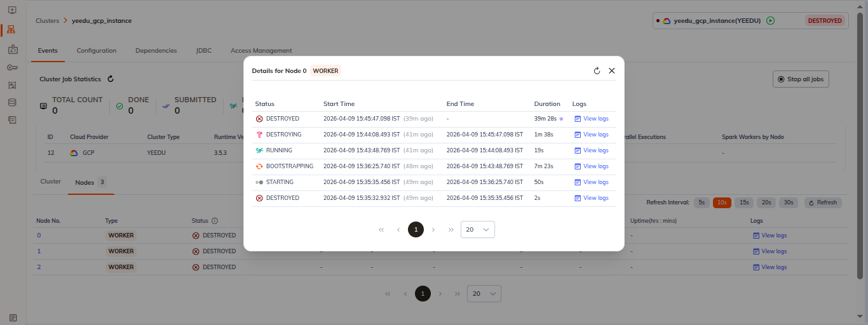The width and height of the screenshot is (868, 325).
Task: View logs for the STARTING status row
Action: point(591,182)
